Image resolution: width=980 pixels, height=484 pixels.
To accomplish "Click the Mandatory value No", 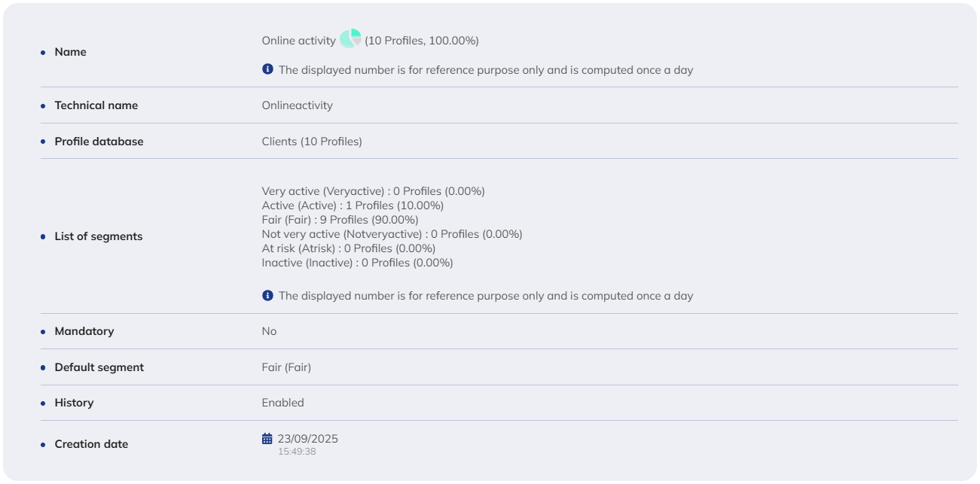I will (269, 331).
